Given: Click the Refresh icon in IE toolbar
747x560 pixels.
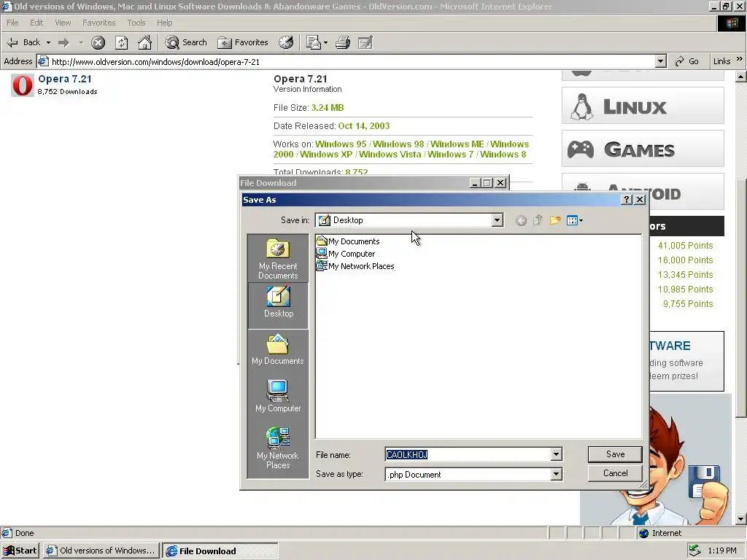Looking at the screenshot, I should 122,43.
